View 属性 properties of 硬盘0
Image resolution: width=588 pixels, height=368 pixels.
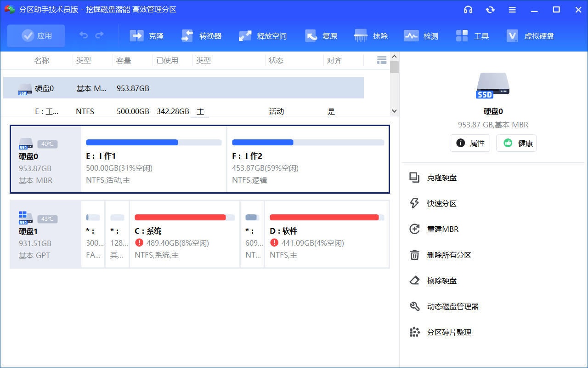point(470,143)
